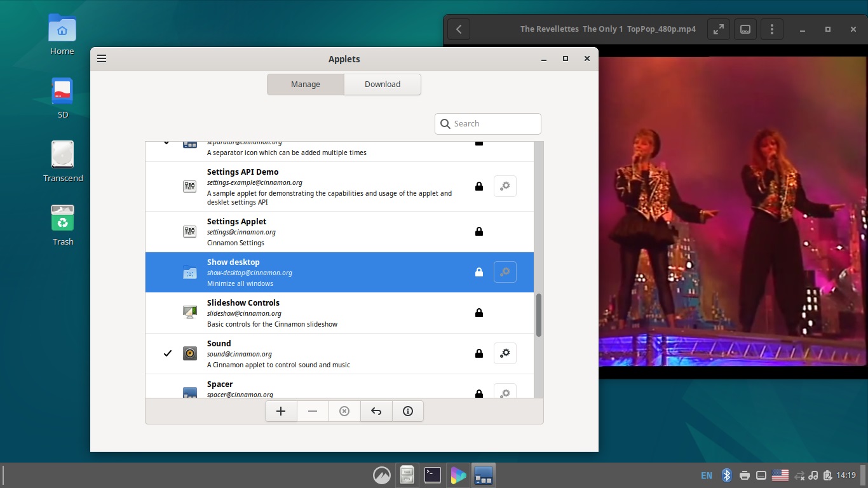Viewport: 868px width, 488px height.
Task: Open the video player three-dot menu
Action: [772, 29]
